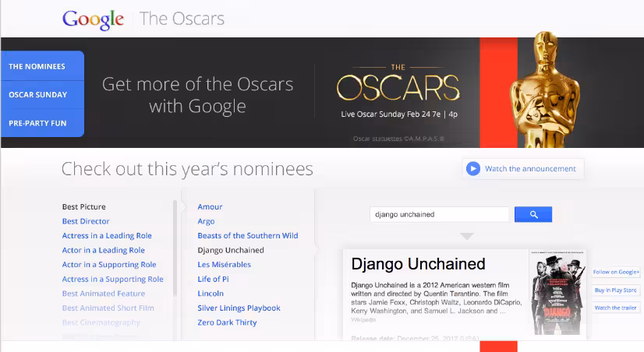Choose Actress in a Supporting Role

pos(112,279)
